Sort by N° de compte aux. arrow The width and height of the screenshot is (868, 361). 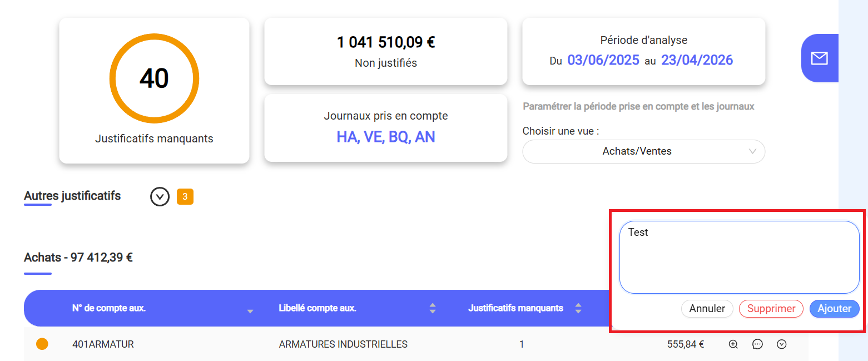(x=250, y=310)
